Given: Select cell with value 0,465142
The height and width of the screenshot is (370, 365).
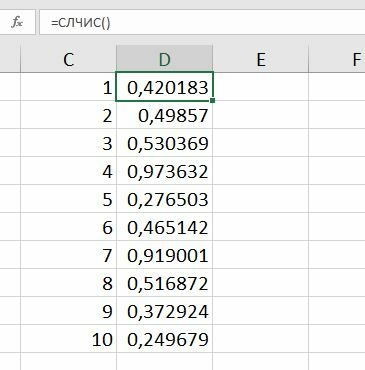Looking at the screenshot, I should [165, 226].
